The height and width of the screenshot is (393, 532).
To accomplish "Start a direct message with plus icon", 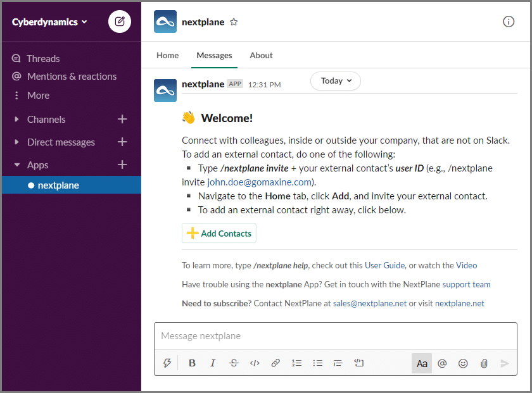I will point(122,142).
